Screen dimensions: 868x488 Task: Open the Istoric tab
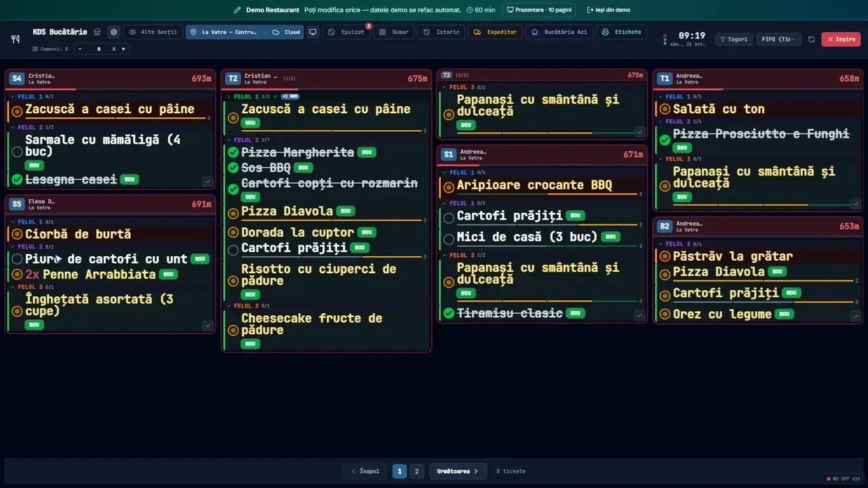point(441,32)
